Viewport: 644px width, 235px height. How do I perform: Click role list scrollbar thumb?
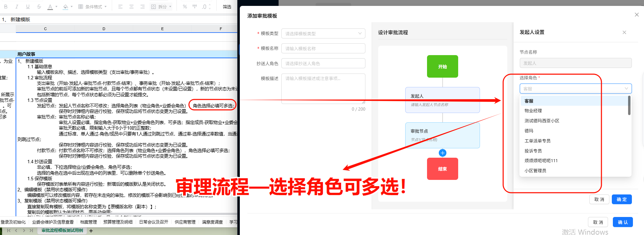629,105
